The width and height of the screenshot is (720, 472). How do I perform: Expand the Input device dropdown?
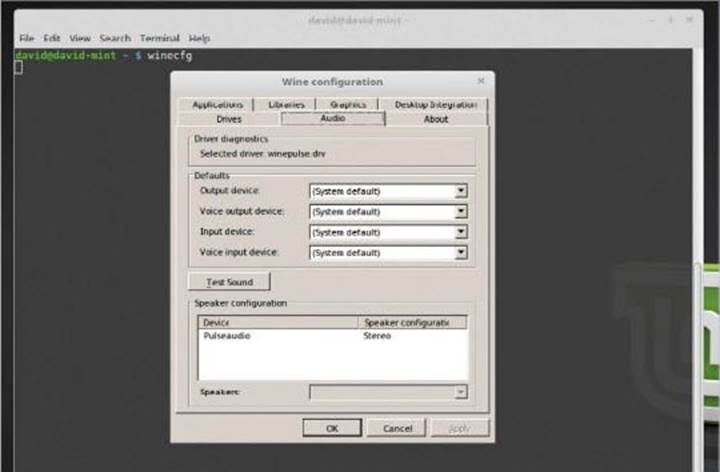[461, 232]
